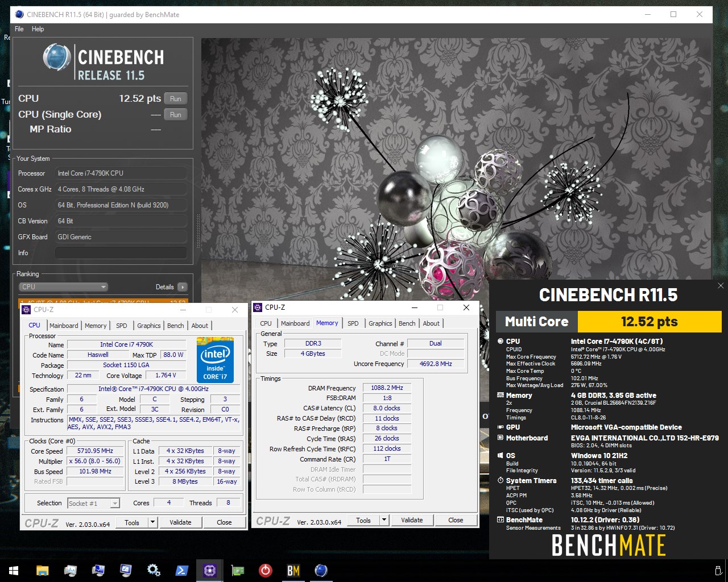This screenshot has height=582, width=728.
Task: Open the Ranking CPU dropdown
Action: 63,287
